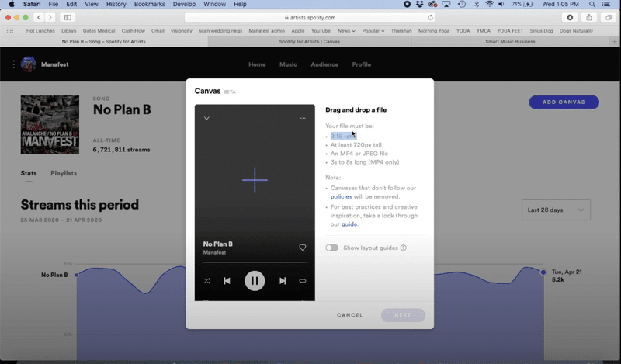Pause playback in the Canvas preview
621x364 pixels.
pyautogui.click(x=255, y=281)
